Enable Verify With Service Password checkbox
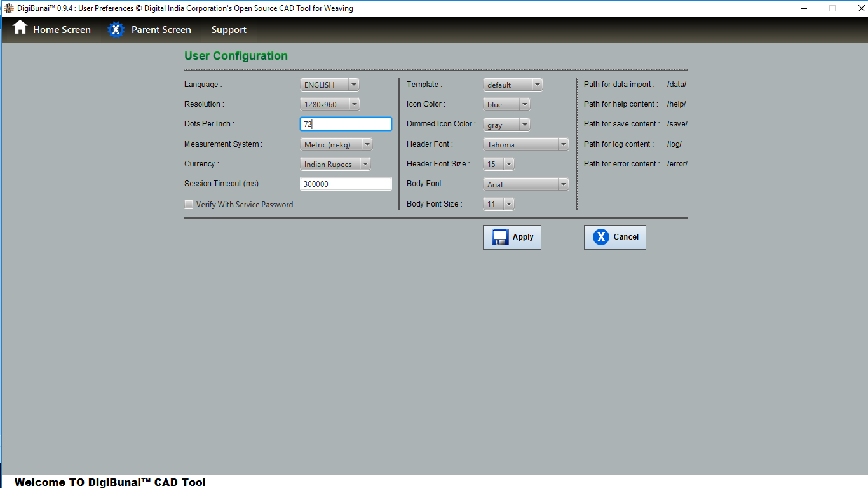This screenshot has height=488, width=868. click(x=189, y=205)
